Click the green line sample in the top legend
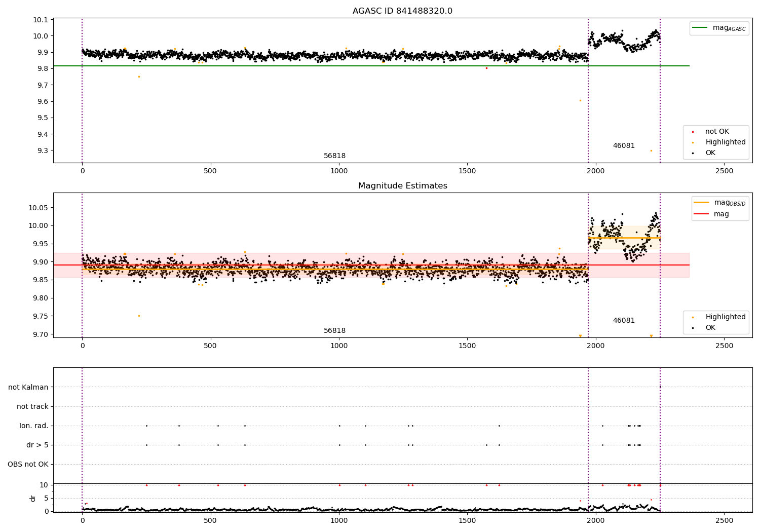The width and height of the screenshot is (760, 532). tap(700, 28)
